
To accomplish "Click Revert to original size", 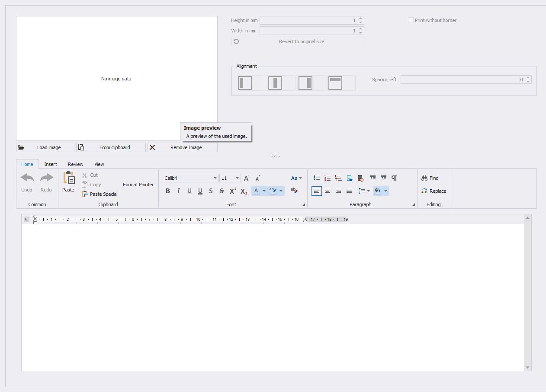I will coord(298,41).
